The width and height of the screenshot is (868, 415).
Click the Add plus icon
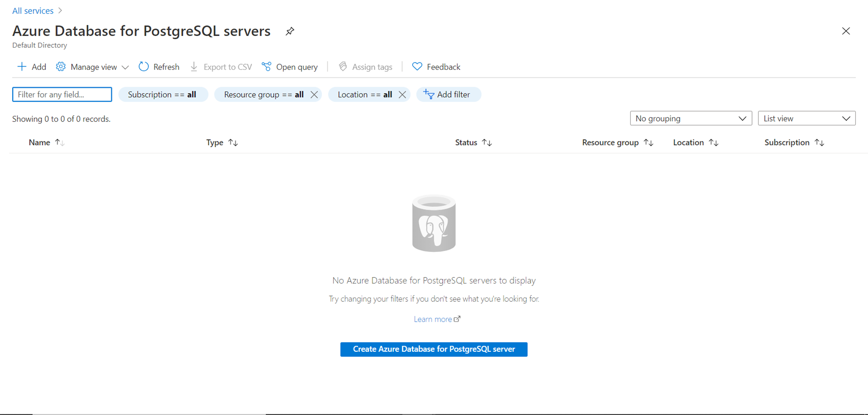(22, 66)
